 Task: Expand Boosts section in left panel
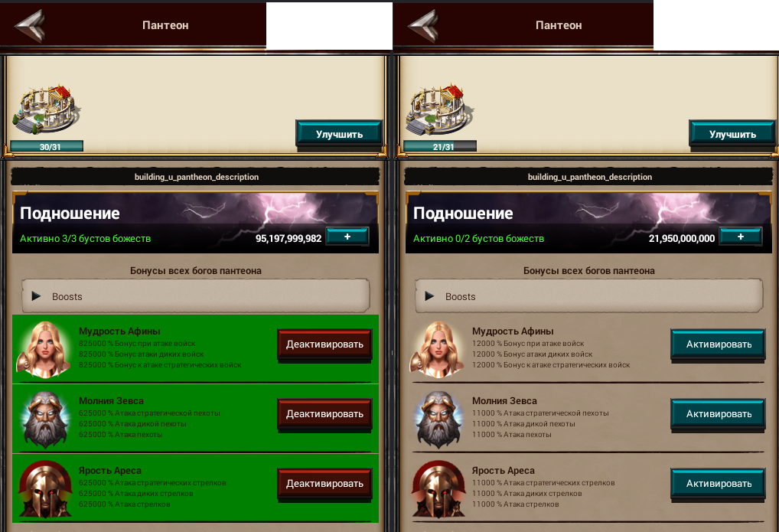(196, 296)
